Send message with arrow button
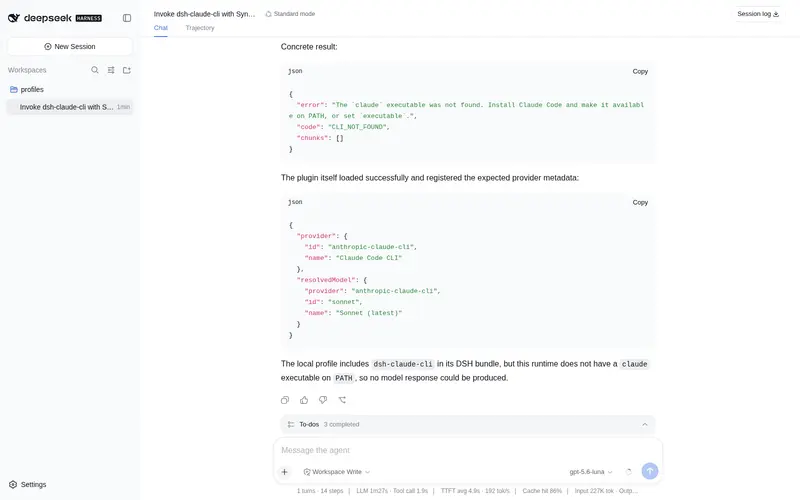Screen dimensions: 800x500 pos(649,471)
